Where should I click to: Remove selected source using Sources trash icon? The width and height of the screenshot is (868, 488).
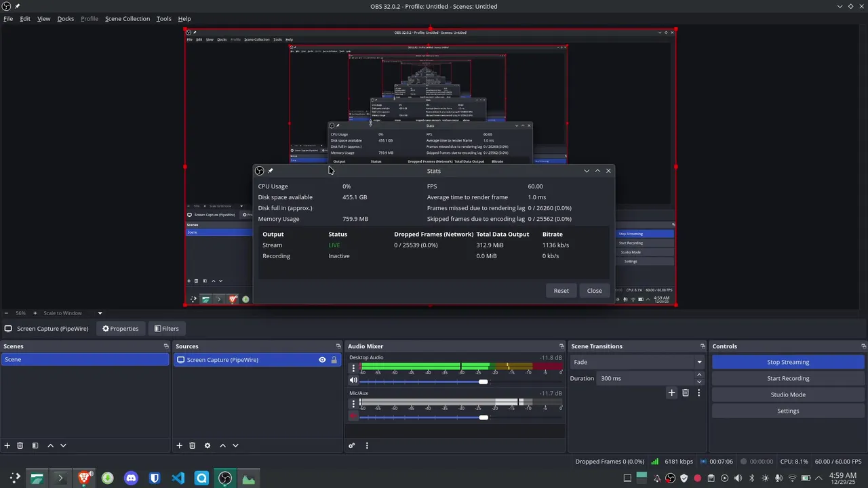pyautogui.click(x=192, y=445)
